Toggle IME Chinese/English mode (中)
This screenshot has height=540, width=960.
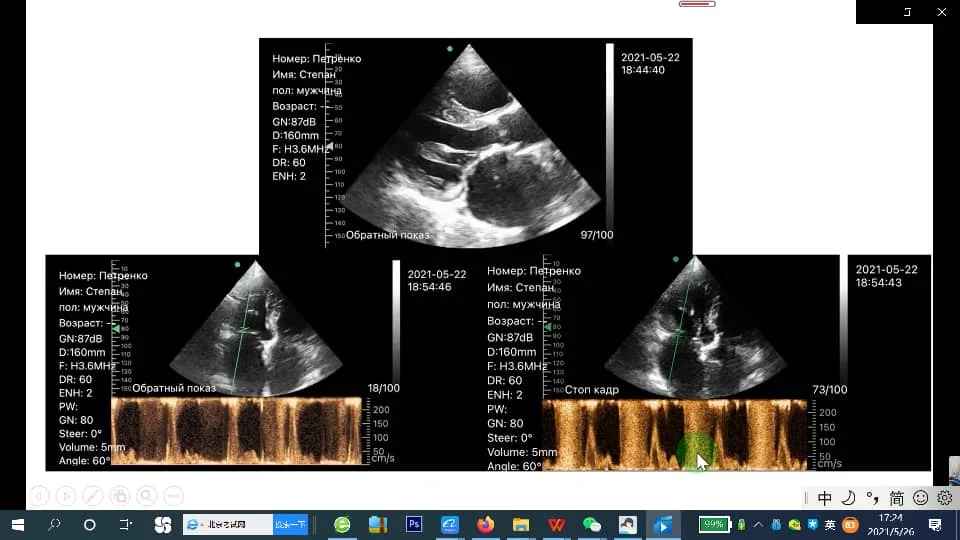[824, 498]
